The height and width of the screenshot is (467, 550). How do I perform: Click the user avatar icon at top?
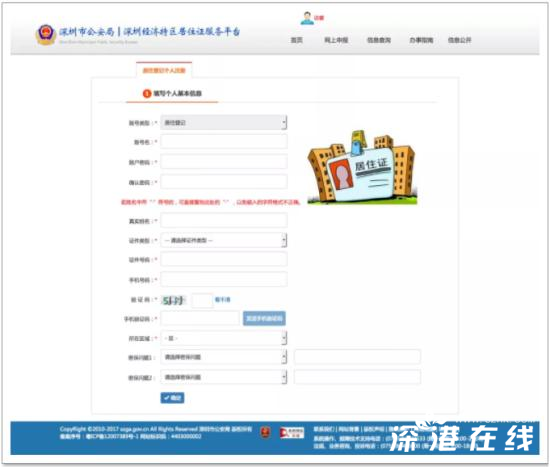(x=307, y=18)
